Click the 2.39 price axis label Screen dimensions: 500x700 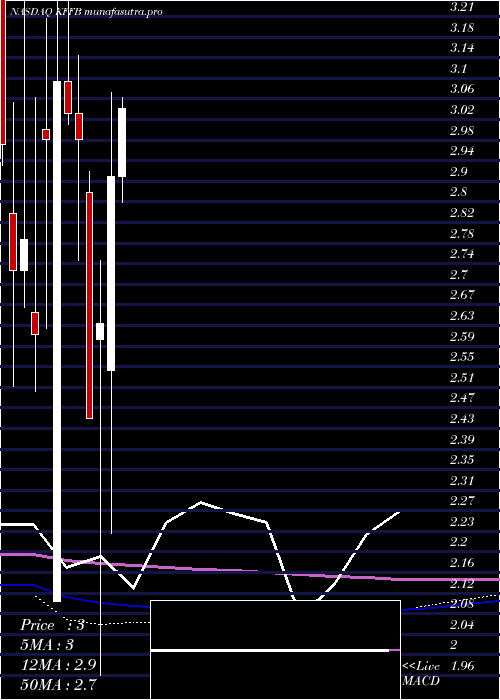[x=462, y=440]
